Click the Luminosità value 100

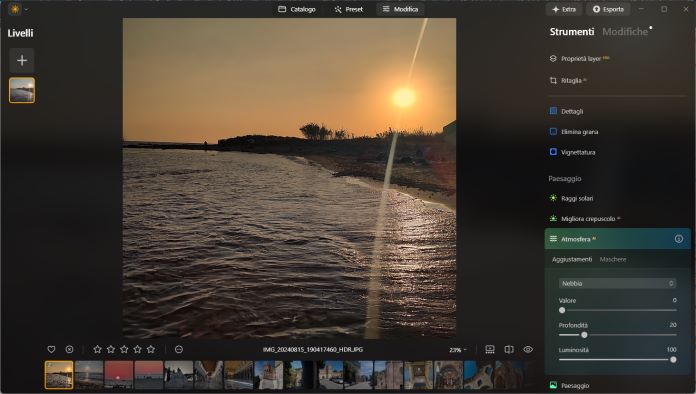click(x=672, y=350)
